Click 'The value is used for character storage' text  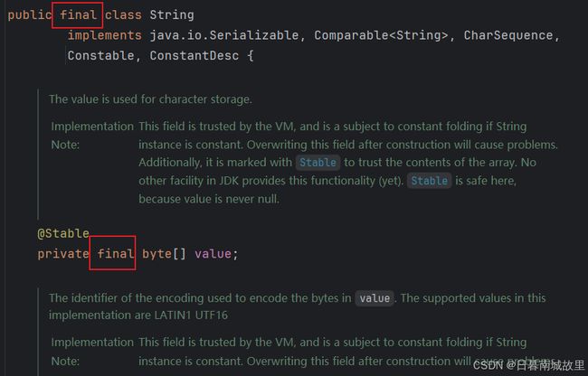tap(150, 99)
